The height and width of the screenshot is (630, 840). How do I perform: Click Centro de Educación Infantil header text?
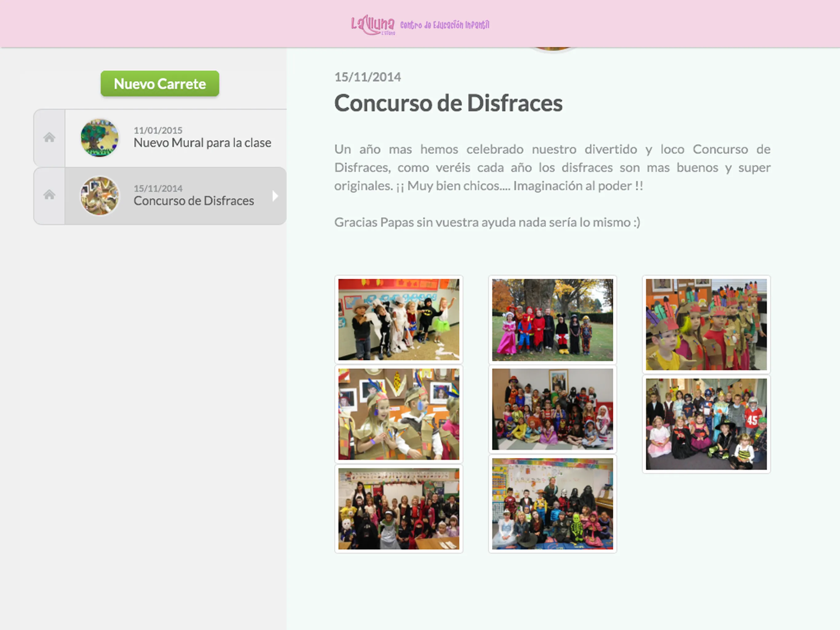click(x=445, y=25)
